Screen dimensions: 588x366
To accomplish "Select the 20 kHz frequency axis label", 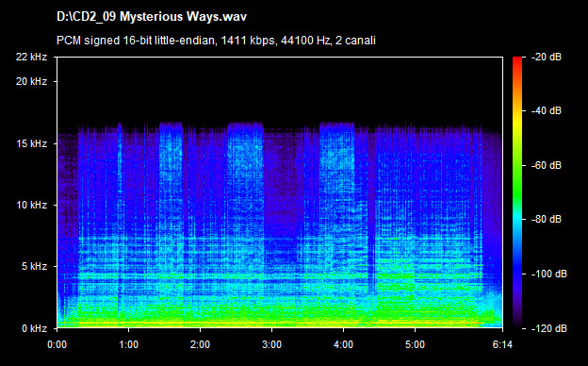I will point(31,81).
